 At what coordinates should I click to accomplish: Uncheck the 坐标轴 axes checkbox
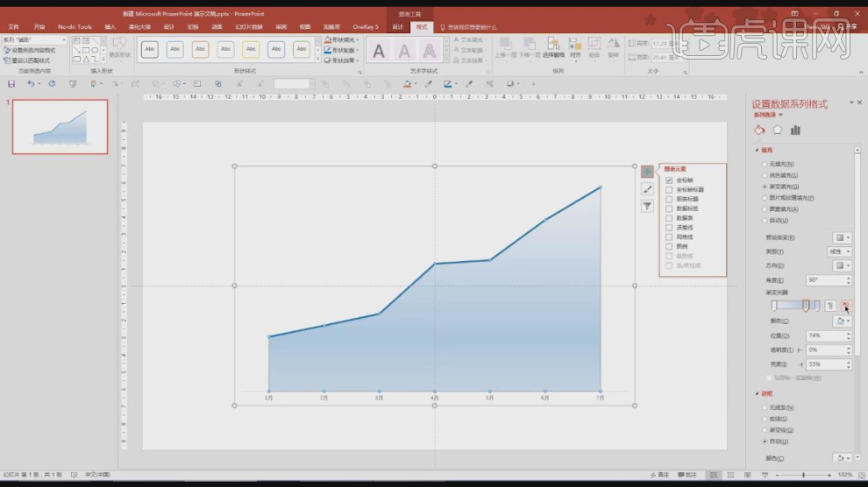pos(669,180)
